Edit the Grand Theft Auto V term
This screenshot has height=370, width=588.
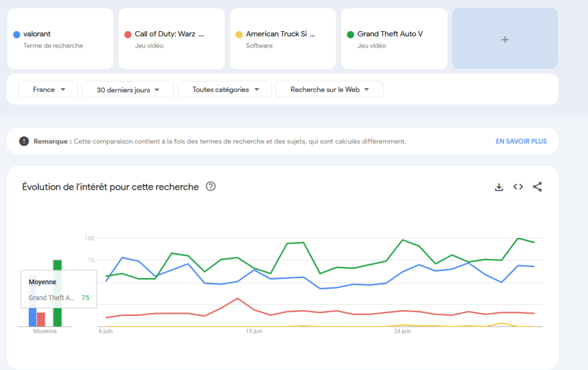tap(390, 34)
